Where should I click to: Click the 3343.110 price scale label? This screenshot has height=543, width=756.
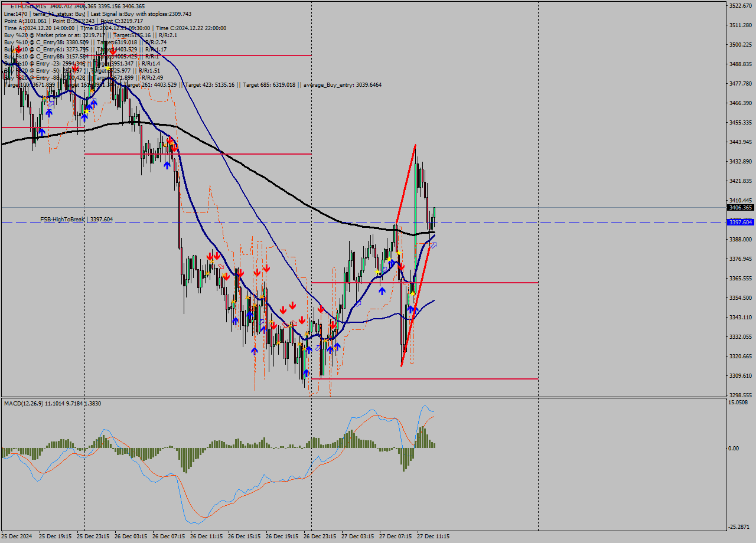741,318
